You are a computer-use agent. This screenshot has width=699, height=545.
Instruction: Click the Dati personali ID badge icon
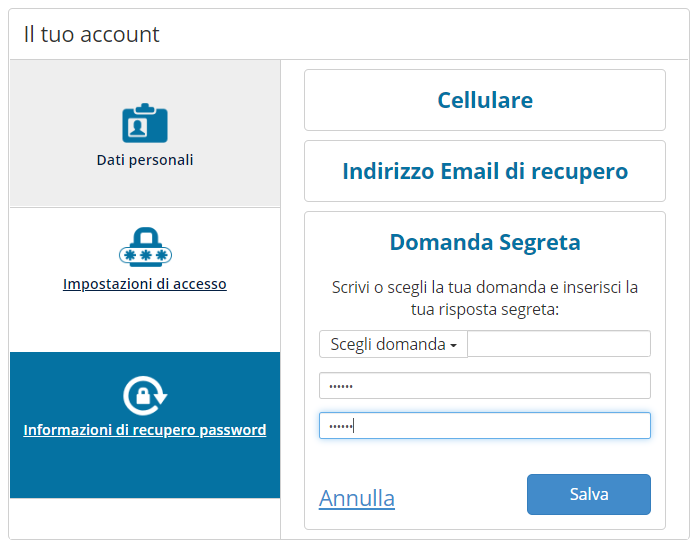(x=145, y=123)
